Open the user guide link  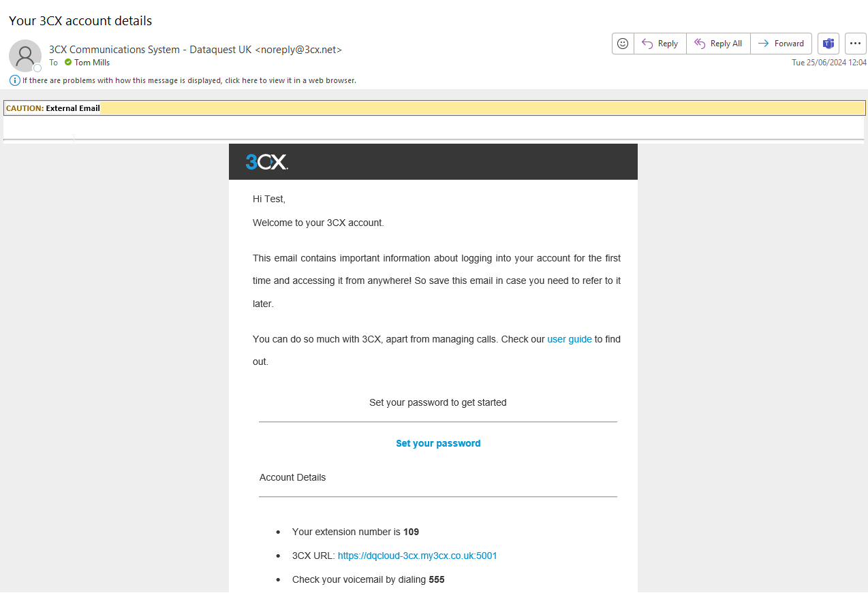tap(570, 339)
